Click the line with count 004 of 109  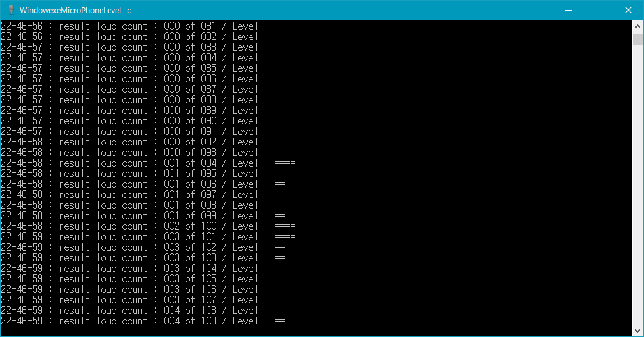[x=143, y=322]
